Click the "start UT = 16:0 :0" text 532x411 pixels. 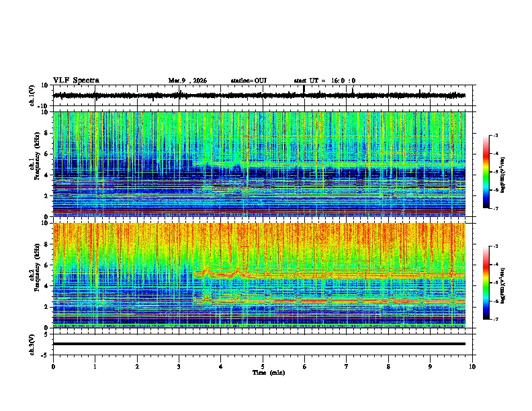324,81
